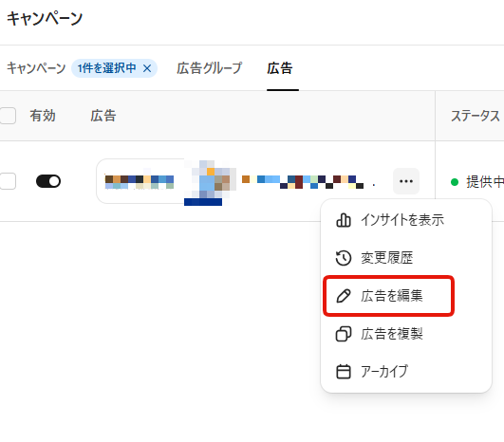The image size is (504, 442).
Task: Click the bar chart icon for insights
Action: coord(344,220)
